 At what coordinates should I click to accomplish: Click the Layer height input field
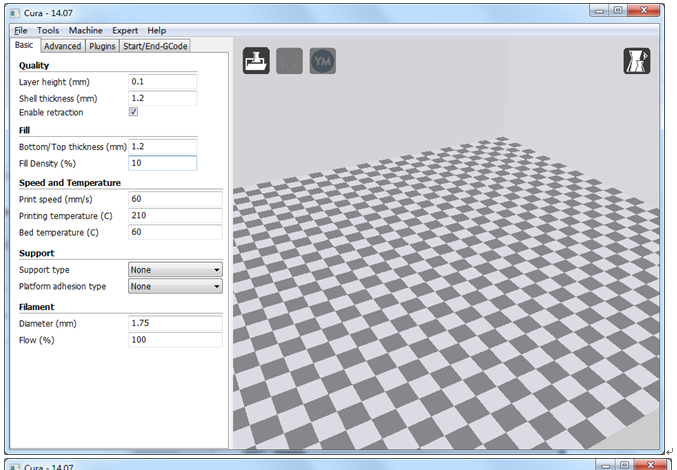163,82
